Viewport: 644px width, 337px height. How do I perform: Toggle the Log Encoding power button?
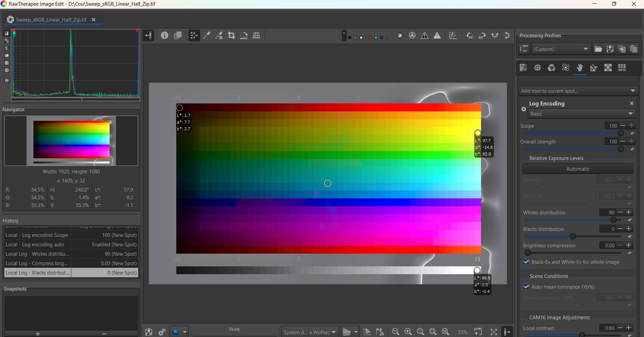point(523,109)
